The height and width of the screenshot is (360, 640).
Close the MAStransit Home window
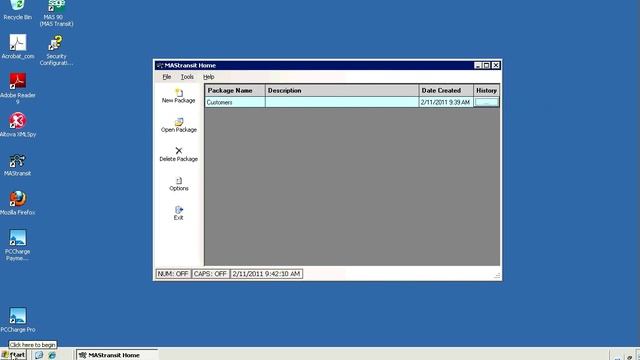tap(496, 65)
